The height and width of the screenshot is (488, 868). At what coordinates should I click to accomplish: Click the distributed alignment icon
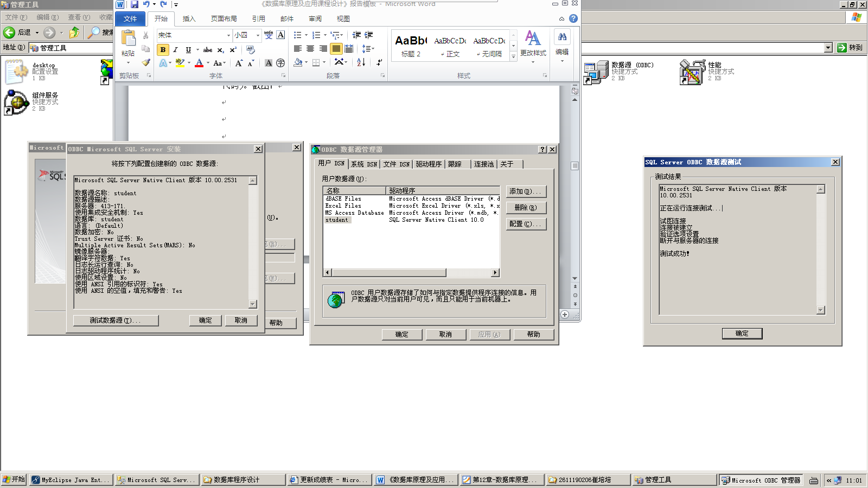(349, 49)
